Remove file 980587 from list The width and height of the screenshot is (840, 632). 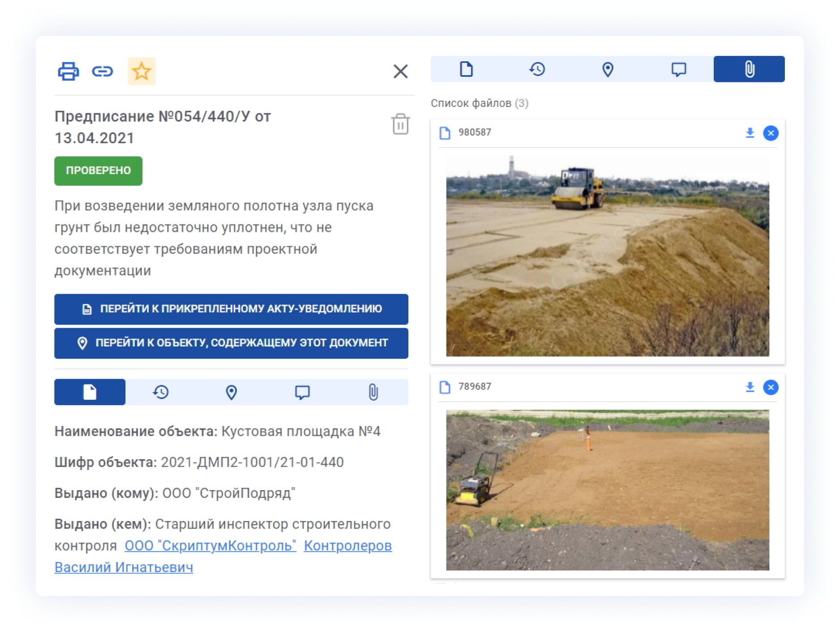[x=771, y=133]
